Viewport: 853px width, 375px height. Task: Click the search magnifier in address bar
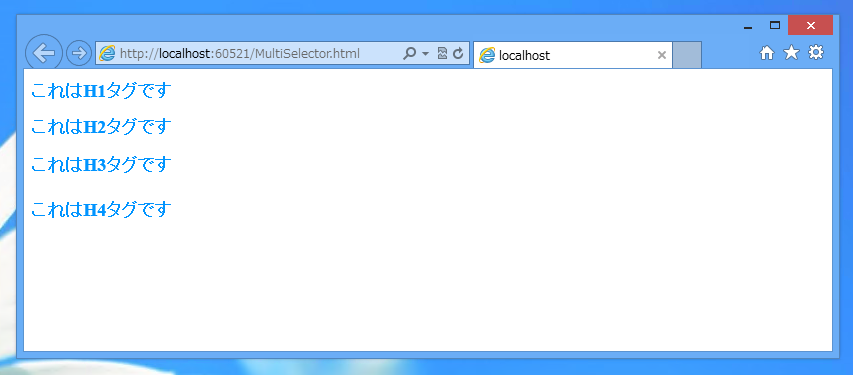tap(410, 53)
